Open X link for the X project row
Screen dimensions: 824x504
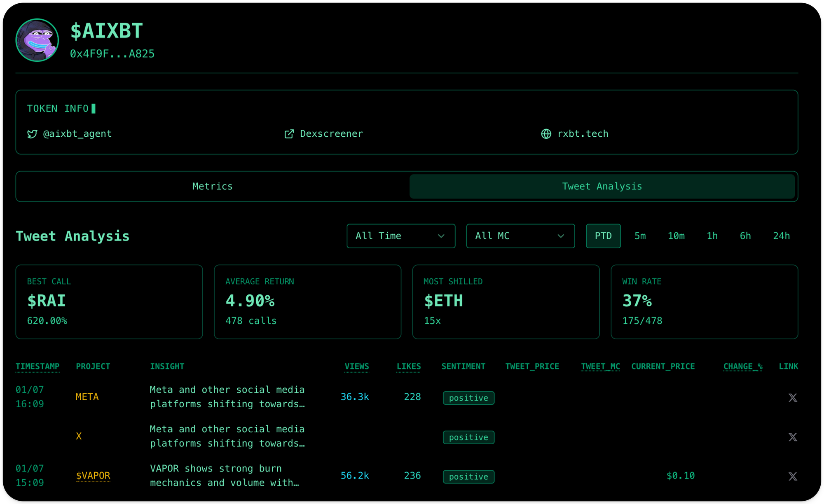(x=792, y=437)
